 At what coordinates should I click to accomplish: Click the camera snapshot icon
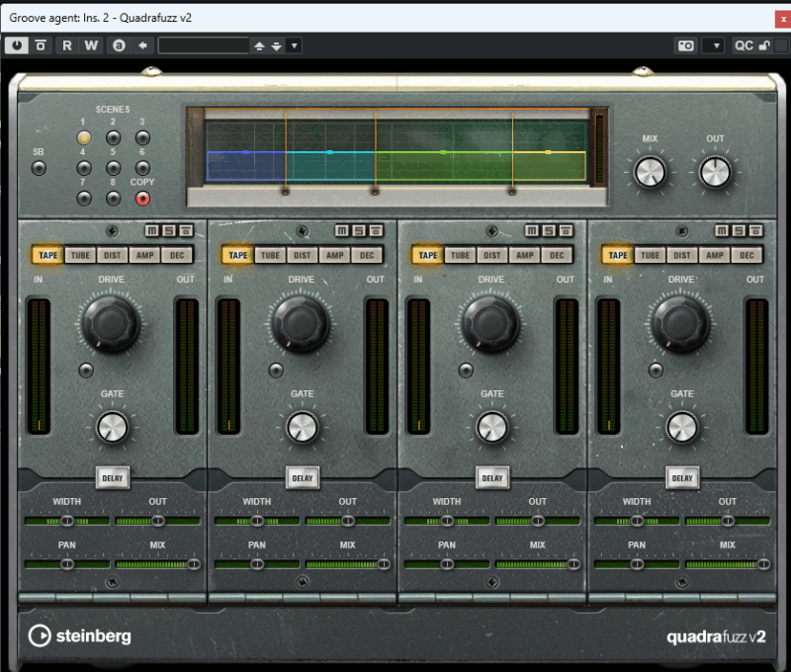coord(685,45)
